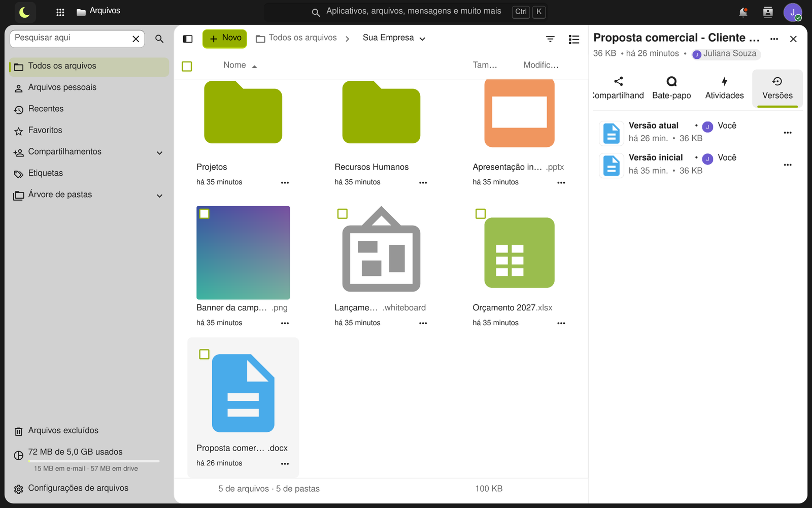Viewport: 812px width, 508px height.
Task: Expand the Árvore de pastas chevron
Action: 159,196
